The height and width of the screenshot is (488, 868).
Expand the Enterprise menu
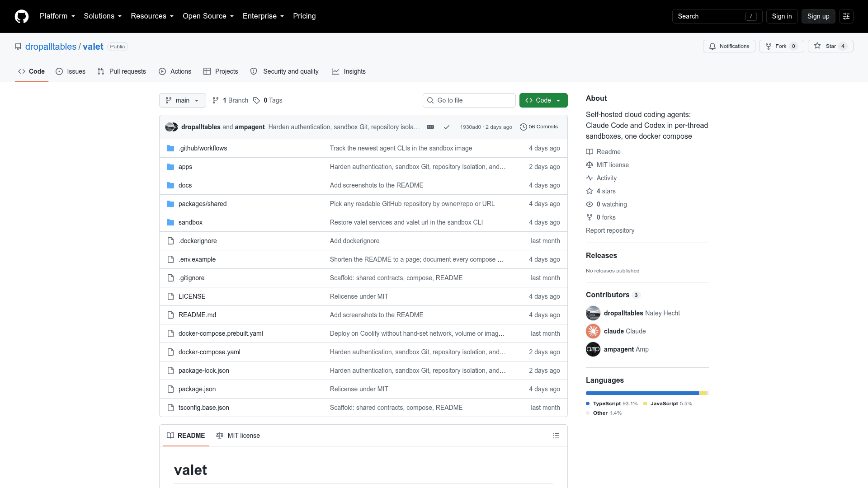coord(264,16)
